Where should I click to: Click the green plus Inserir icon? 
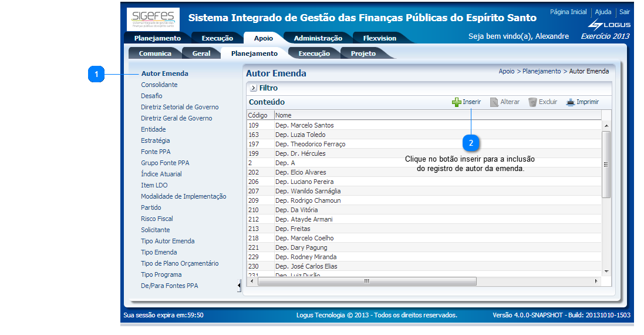[457, 102]
